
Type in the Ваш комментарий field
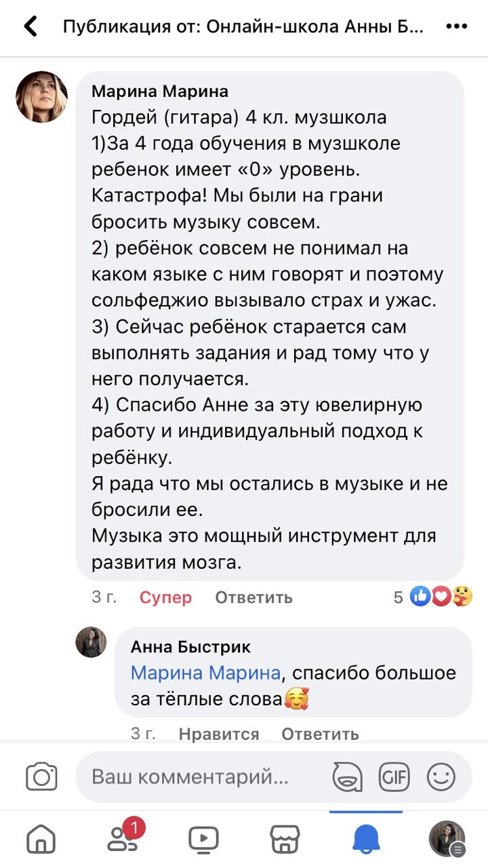click(x=197, y=776)
